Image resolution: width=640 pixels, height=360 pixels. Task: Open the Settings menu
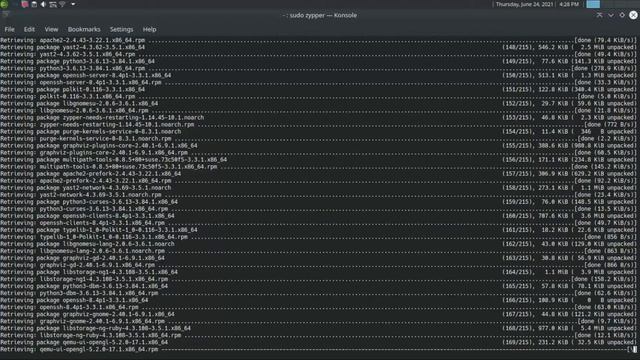tap(121, 29)
